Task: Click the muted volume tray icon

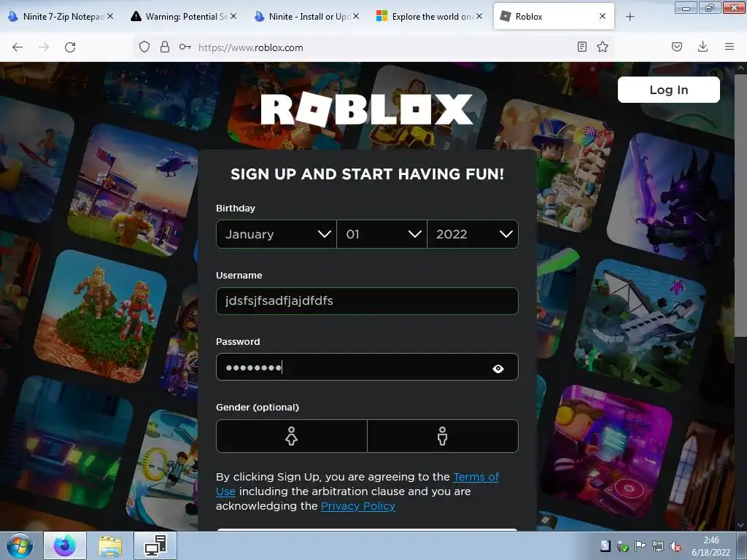Action: click(x=675, y=546)
